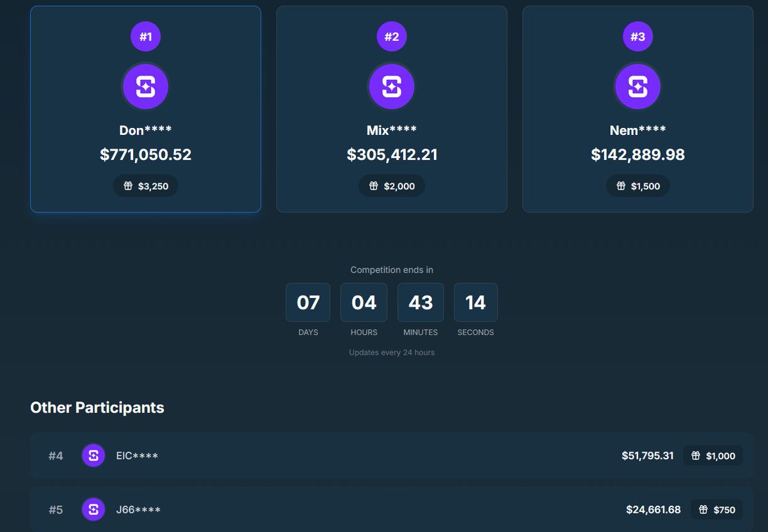This screenshot has height=532, width=768.
Task: Click the $771,050.52 wager amount
Action: 145,154
